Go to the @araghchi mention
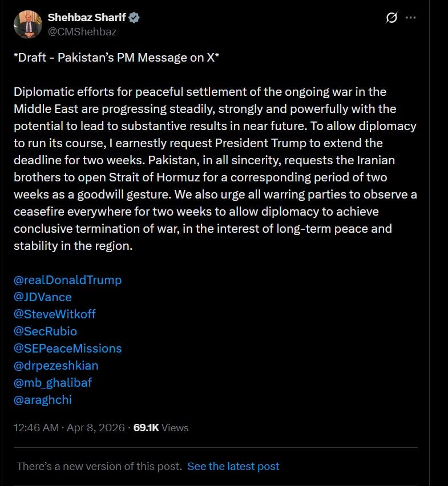The image size is (448, 486). pos(43,399)
